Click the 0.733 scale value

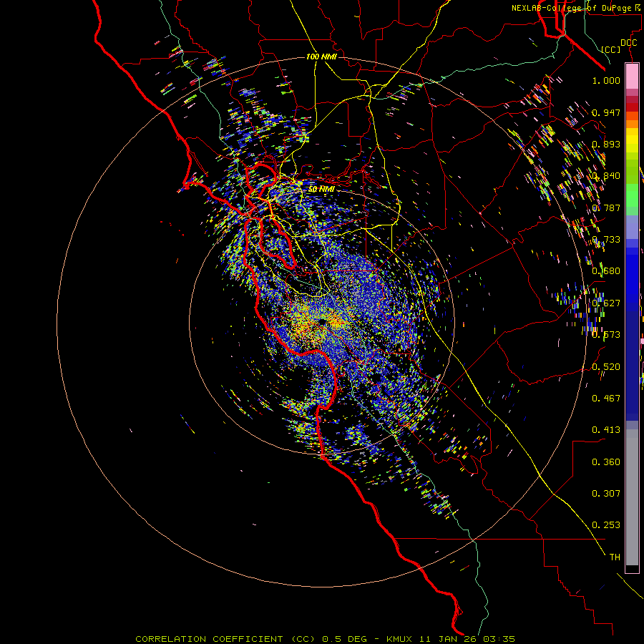tap(606, 240)
